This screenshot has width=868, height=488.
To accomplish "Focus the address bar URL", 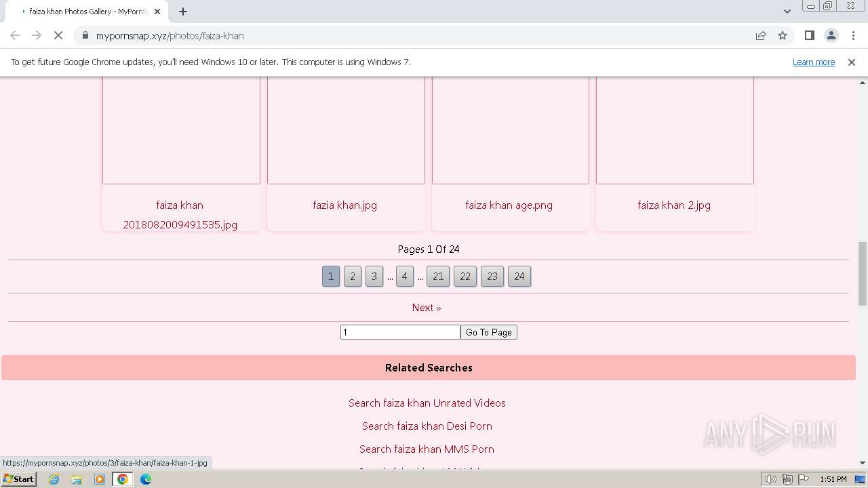I will (x=170, y=36).
